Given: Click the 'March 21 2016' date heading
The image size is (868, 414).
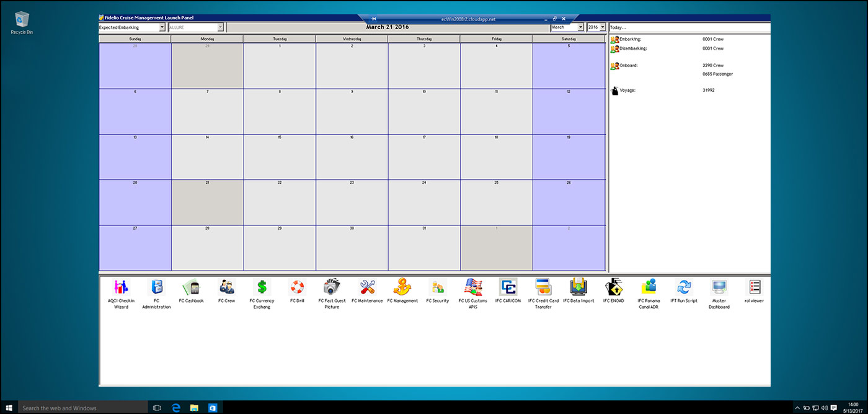Looking at the screenshot, I should (x=387, y=27).
